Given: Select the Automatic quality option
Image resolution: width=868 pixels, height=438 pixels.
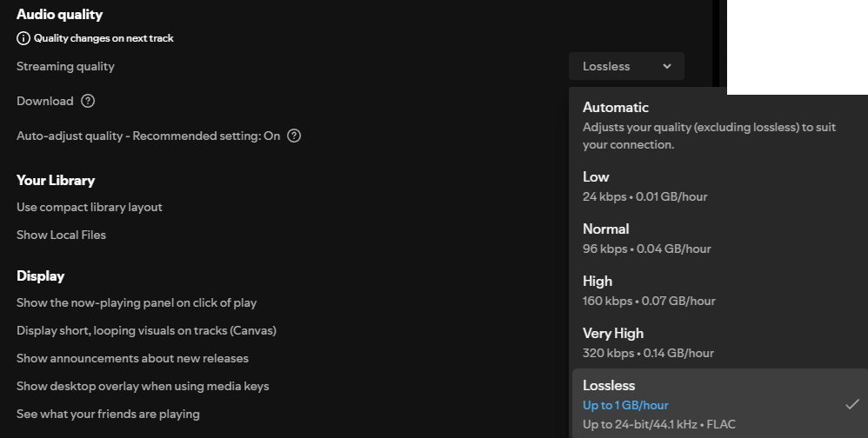Looking at the screenshot, I should (616, 108).
